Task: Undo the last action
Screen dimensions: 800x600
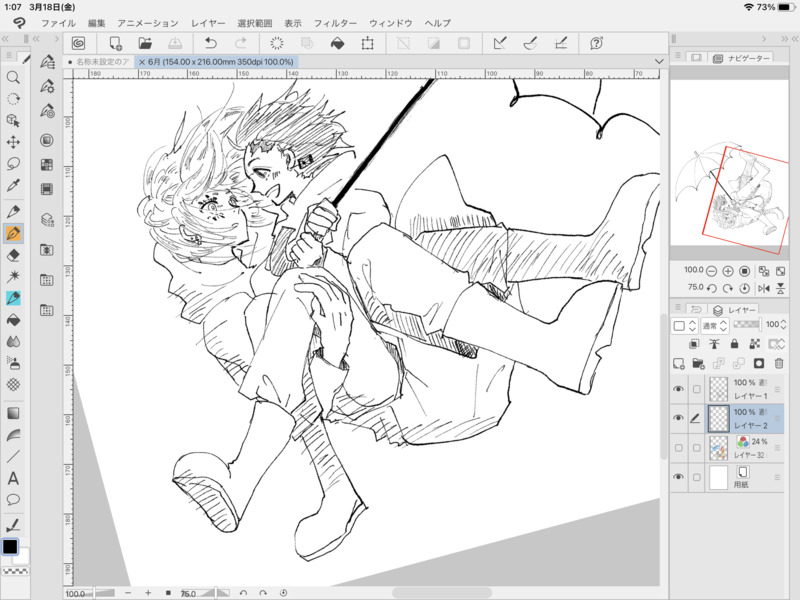Action: point(211,43)
